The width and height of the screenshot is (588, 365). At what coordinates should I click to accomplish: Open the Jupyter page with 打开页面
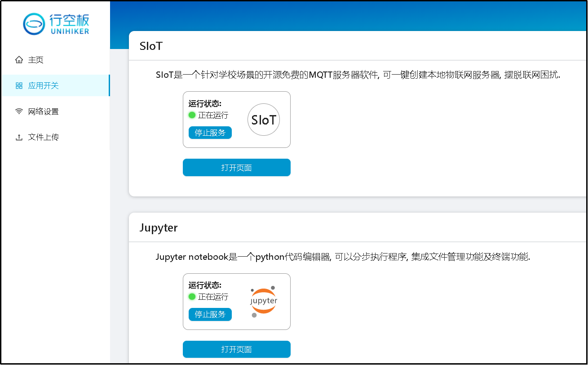237,349
